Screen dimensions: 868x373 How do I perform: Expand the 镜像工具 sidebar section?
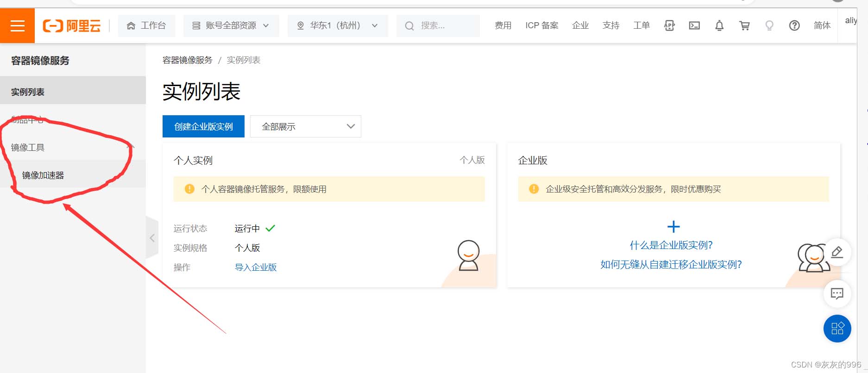click(x=73, y=147)
